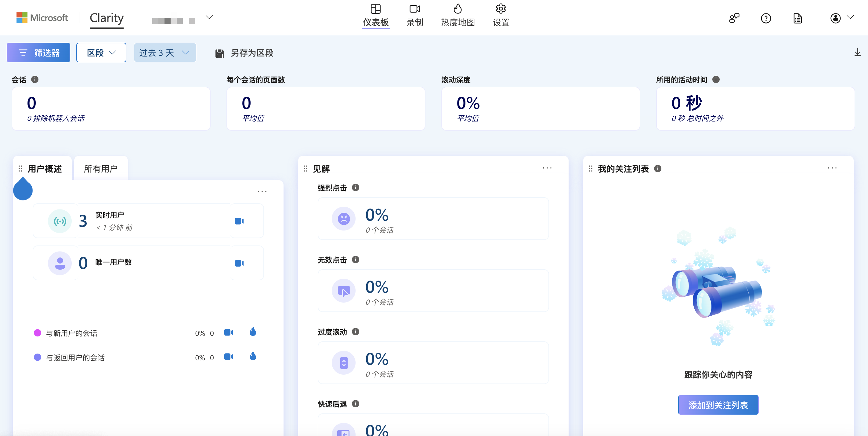
Task: Click the 添加到关注列表 button
Action: [718, 405]
